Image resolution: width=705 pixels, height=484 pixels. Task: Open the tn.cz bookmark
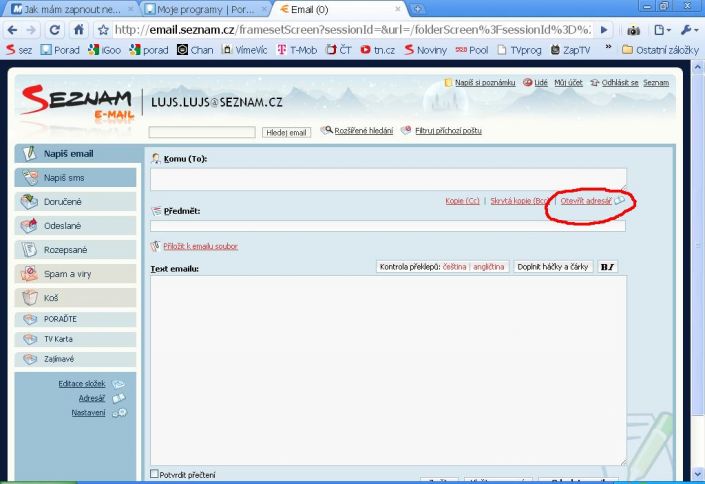tap(378, 50)
